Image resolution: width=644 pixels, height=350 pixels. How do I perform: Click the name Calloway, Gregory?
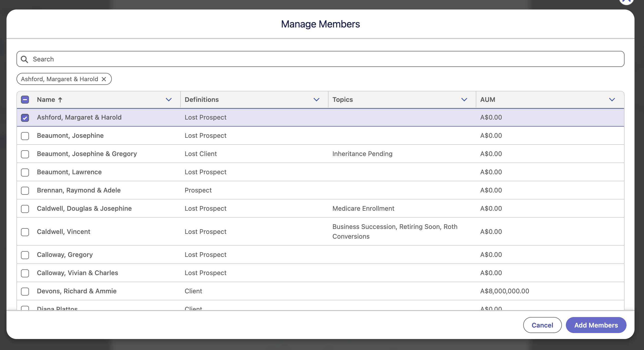click(65, 254)
